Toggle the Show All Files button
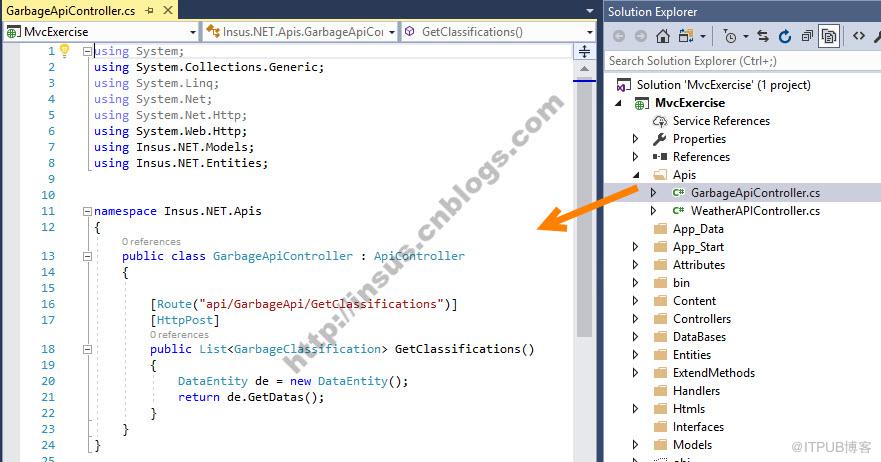The height and width of the screenshot is (462, 881). 829,37
